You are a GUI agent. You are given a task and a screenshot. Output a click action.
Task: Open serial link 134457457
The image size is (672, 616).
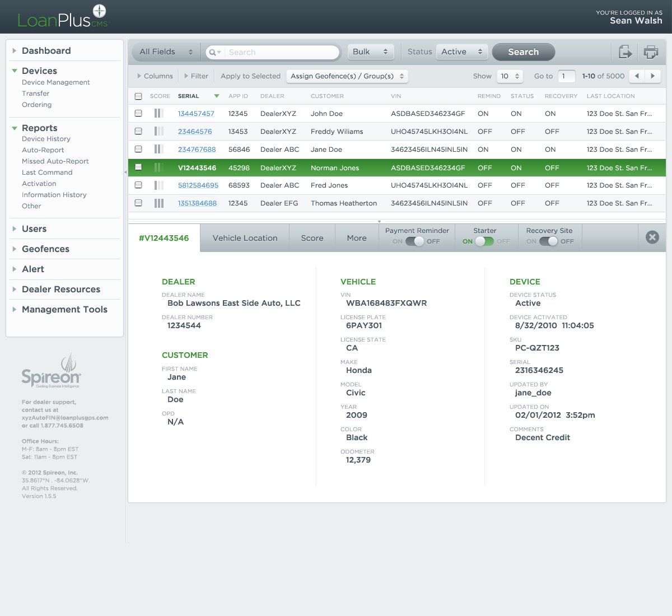click(x=196, y=114)
